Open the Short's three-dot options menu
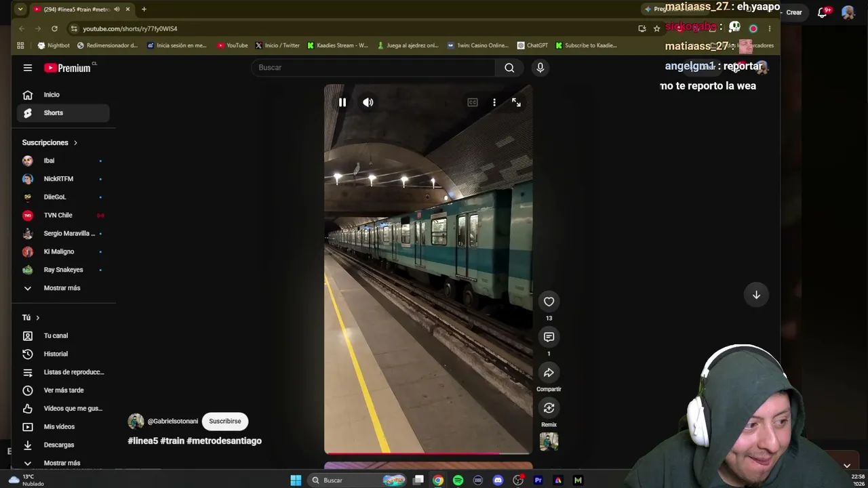This screenshot has height=488, width=868. pyautogui.click(x=494, y=102)
